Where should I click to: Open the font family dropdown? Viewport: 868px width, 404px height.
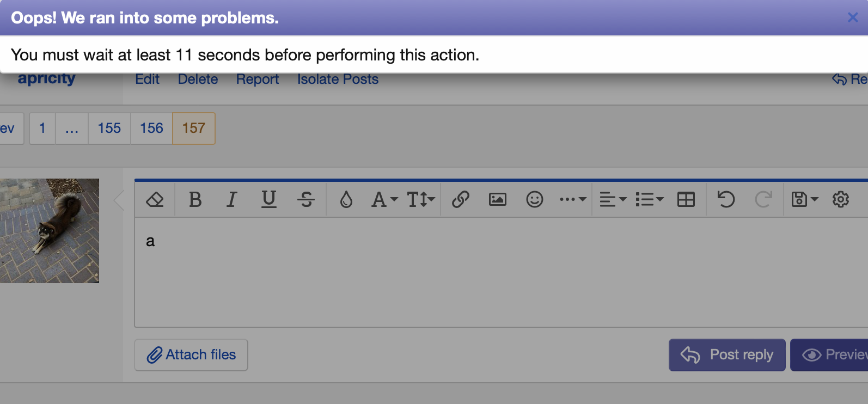click(384, 200)
